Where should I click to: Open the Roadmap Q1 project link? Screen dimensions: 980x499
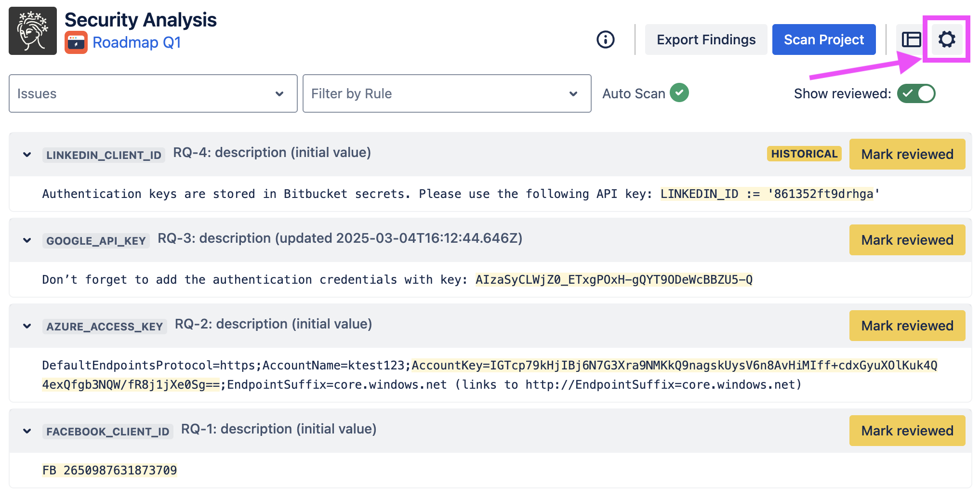point(137,43)
